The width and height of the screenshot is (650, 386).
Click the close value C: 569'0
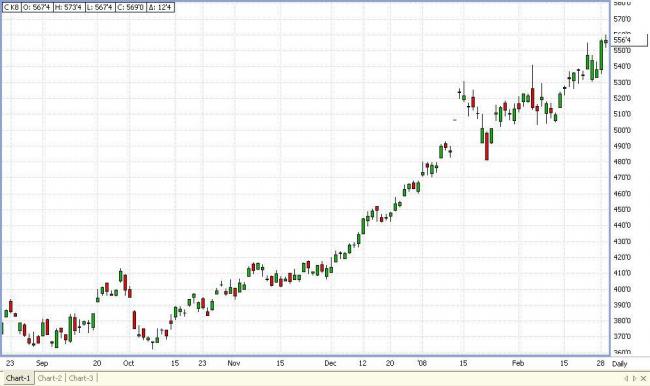point(130,7)
